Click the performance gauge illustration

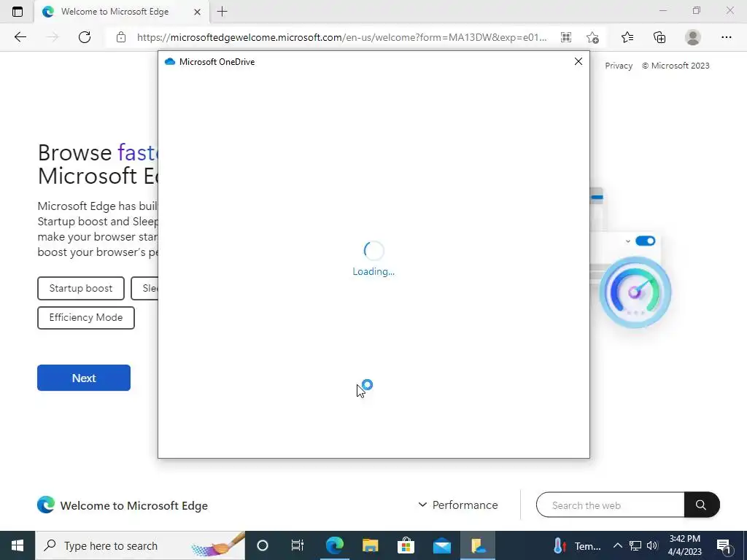point(635,292)
